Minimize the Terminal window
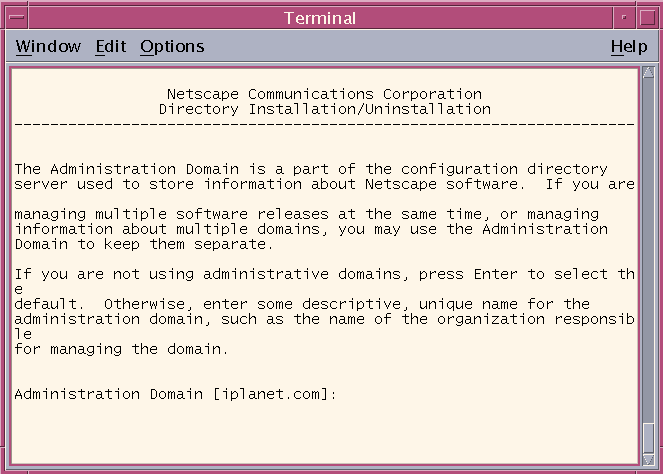This screenshot has height=474, width=663. coord(624,18)
